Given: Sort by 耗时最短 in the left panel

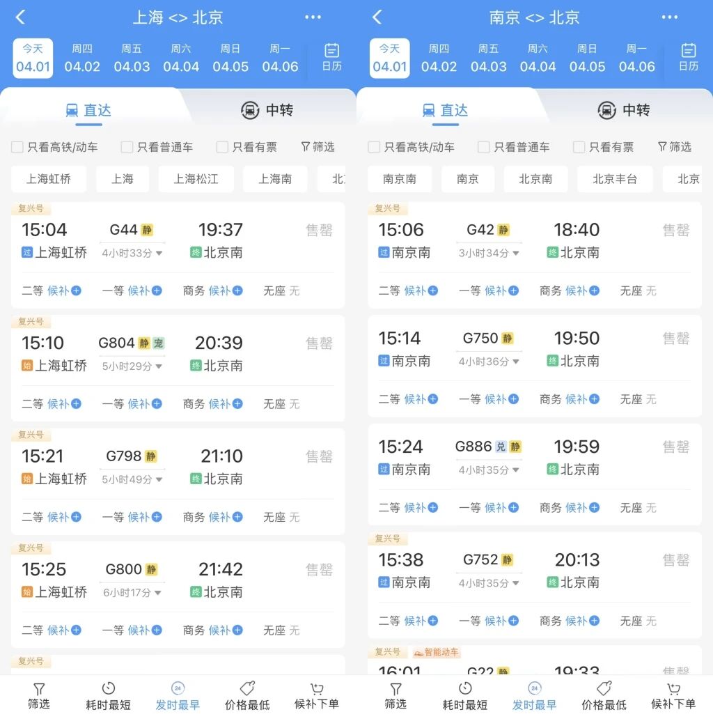Looking at the screenshot, I should (x=108, y=695).
